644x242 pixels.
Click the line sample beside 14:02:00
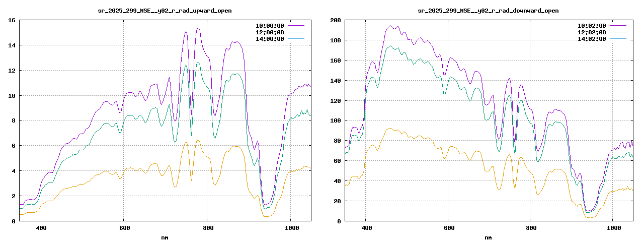click(618, 39)
